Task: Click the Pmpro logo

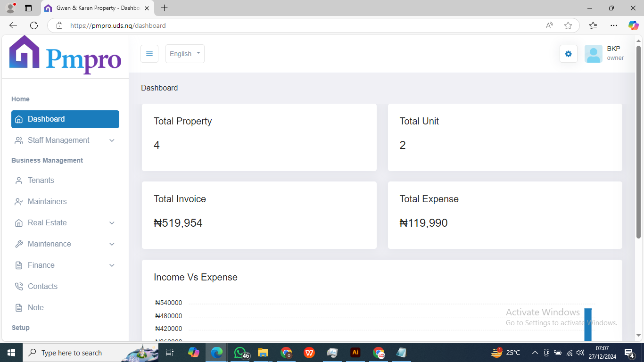Action: (65, 55)
